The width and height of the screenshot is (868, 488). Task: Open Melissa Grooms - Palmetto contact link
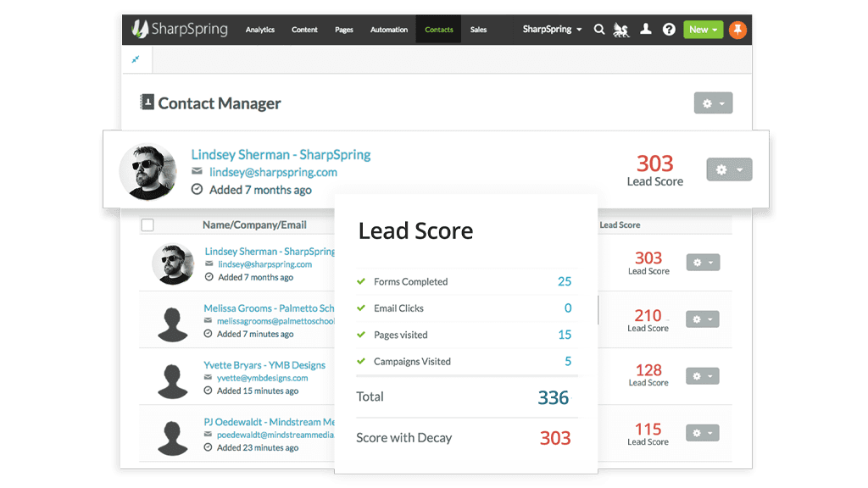(x=269, y=308)
